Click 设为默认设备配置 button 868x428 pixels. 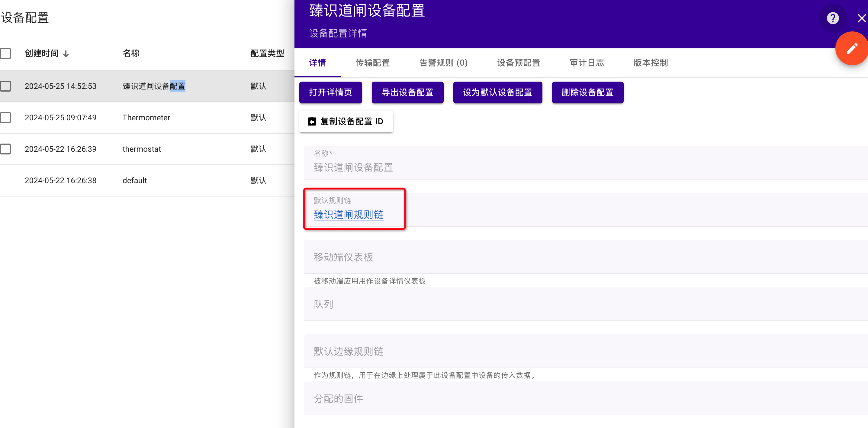pyautogui.click(x=497, y=92)
